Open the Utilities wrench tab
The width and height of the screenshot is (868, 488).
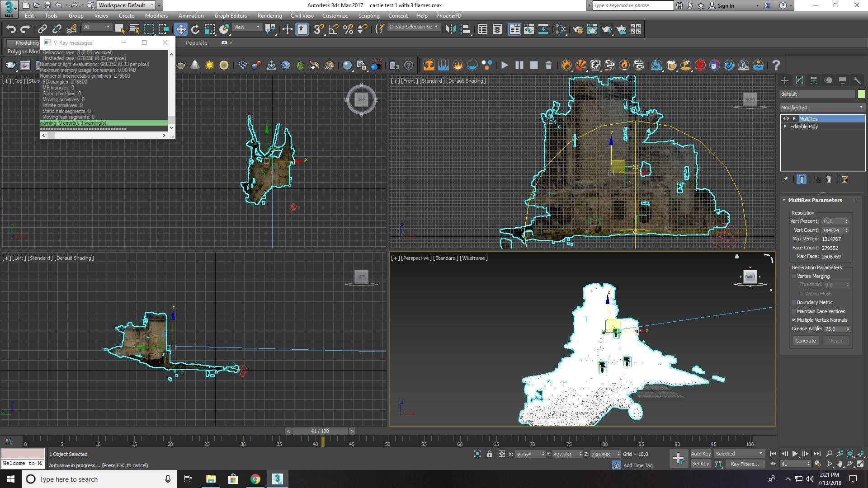click(857, 80)
